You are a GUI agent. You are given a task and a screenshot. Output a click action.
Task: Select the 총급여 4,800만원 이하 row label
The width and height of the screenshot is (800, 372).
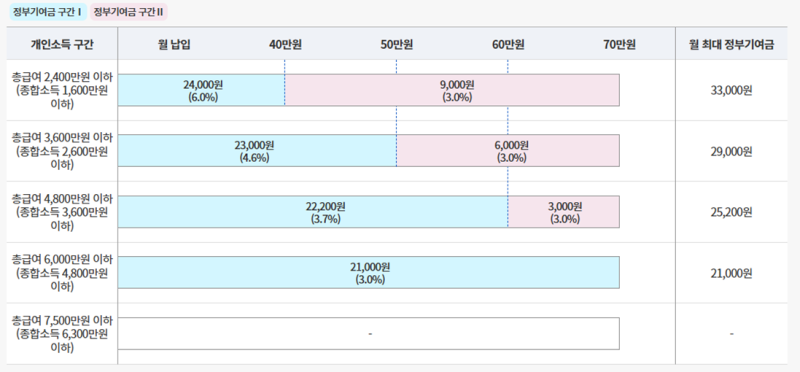(x=62, y=212)
